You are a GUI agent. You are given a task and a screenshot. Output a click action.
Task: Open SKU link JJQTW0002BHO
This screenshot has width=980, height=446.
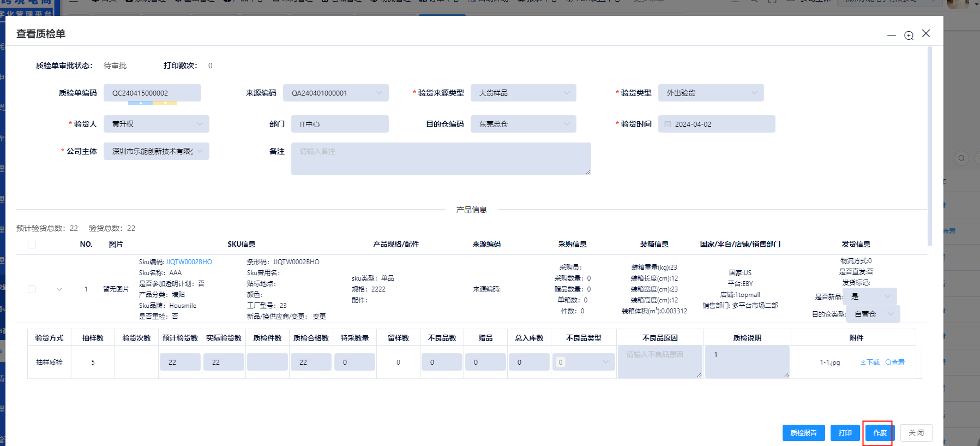point(189,262)
